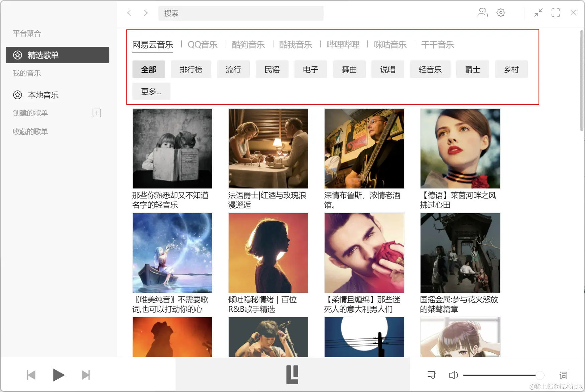585x392 pixels.
Task: Play the current track
Action: click(58, 375)
